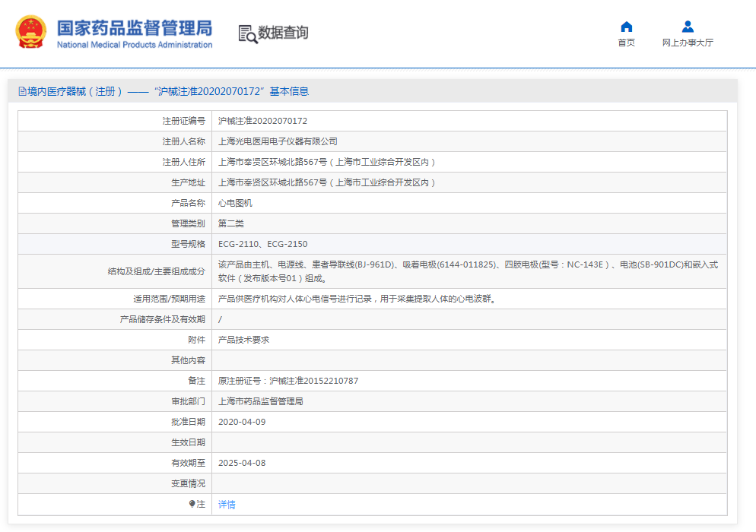The image size is (756, 532).
Task: Click the National Medical Products Administration subtitle
Action: point(135,45)
